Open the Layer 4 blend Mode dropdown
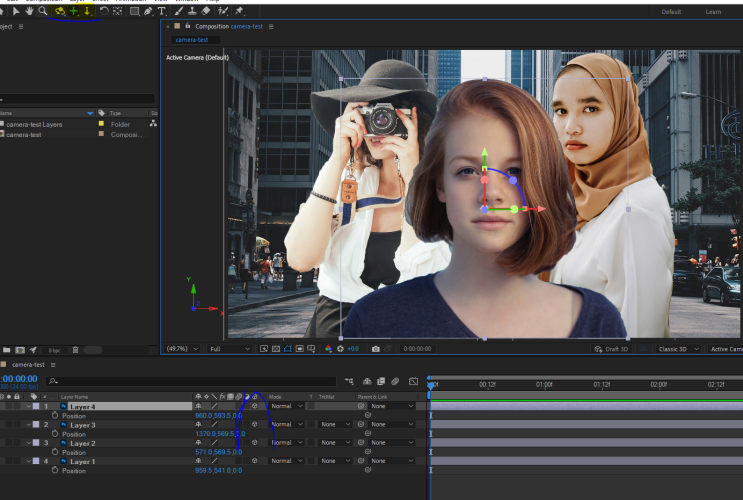The width and height of the screenshot is (743, 500). (x=284, y=407)
